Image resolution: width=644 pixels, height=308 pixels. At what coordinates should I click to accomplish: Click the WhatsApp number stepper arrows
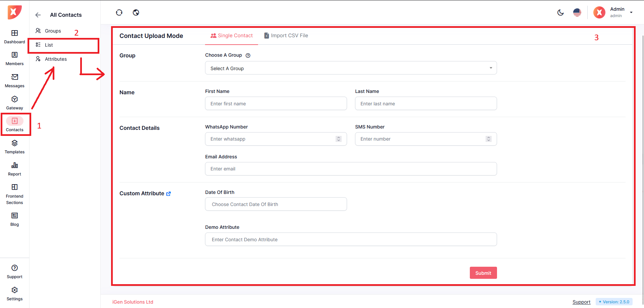pyautogui.click(x=339, y=139)
